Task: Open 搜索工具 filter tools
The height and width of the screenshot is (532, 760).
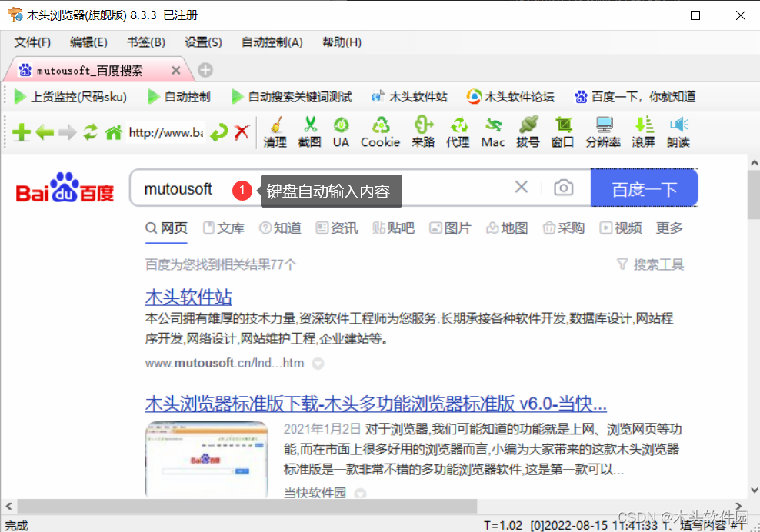Action: coord(650,264)
